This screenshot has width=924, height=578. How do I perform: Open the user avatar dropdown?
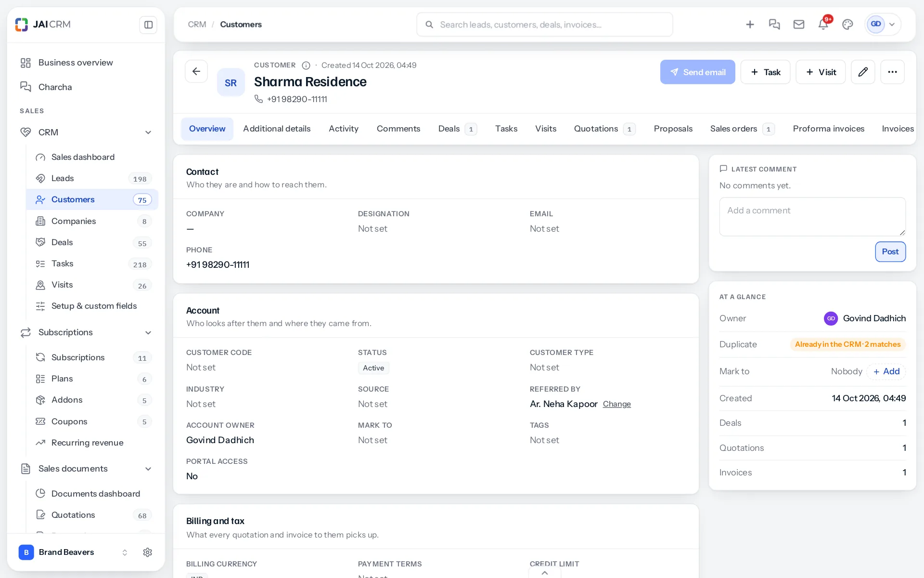[883, 25]
